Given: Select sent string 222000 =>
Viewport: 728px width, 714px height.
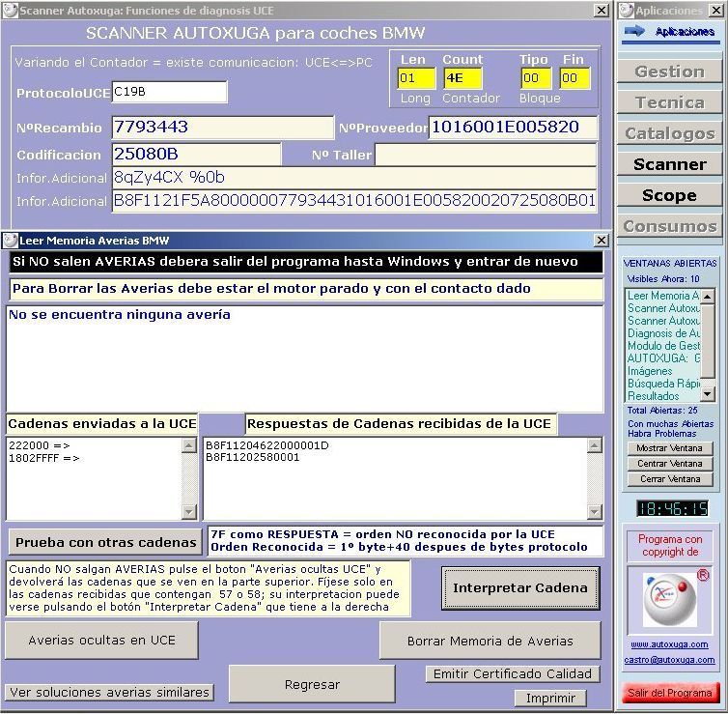Looking at the screenshot, I should [x=40, y=445].
